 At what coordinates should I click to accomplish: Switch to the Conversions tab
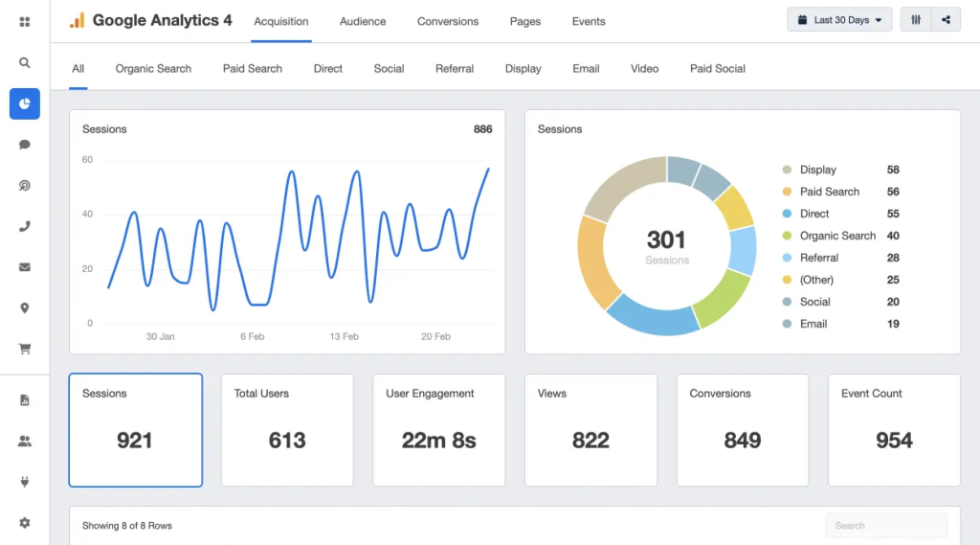pyautogui.click(x=448, y=21)
